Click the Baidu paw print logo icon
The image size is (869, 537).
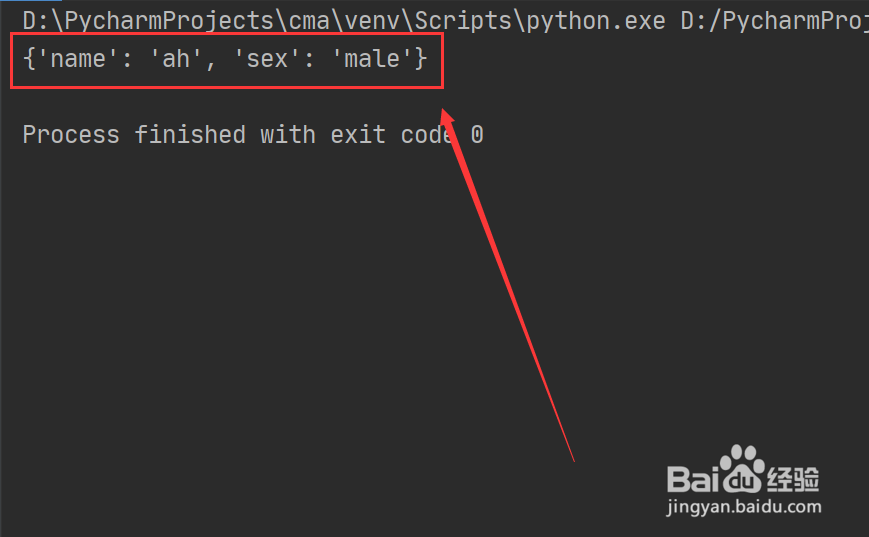click(743, 469)
